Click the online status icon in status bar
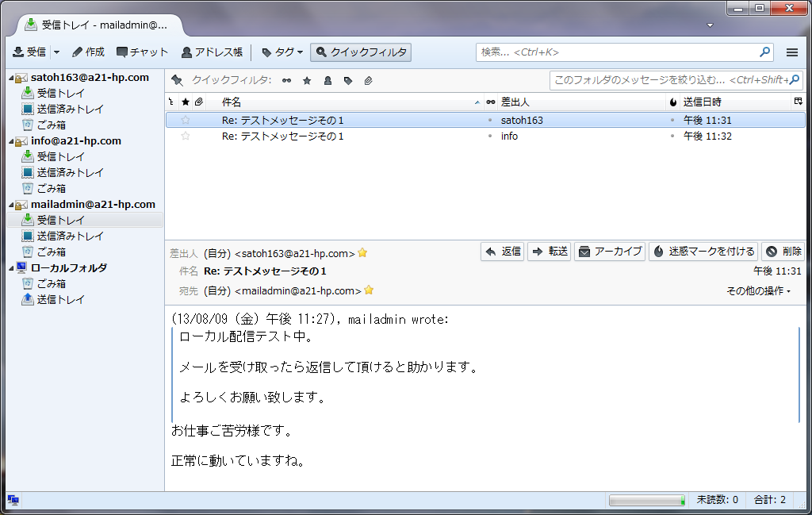Image resolution: width=812 pixels, height=515 pixels. pyautogui.click(x=13, y=500)
